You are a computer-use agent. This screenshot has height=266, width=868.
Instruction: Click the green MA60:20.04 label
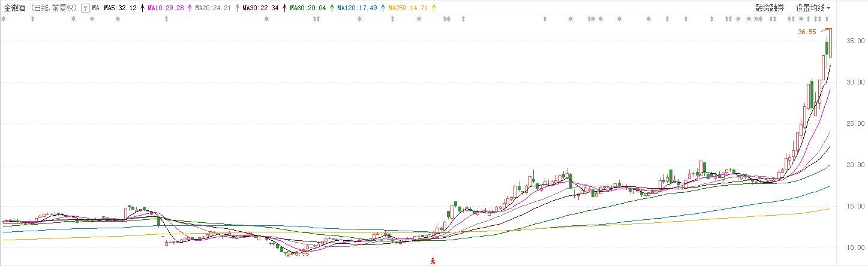click(x=308, y=8)
